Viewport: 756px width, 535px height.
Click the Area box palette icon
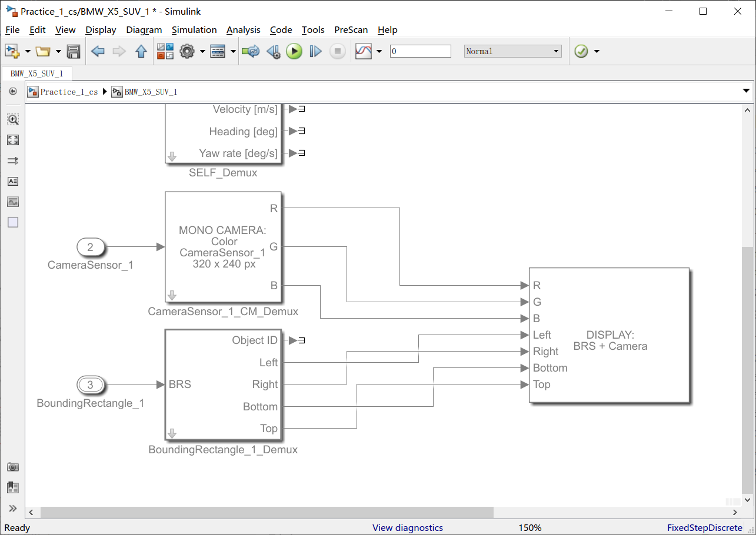click(13, 222)
